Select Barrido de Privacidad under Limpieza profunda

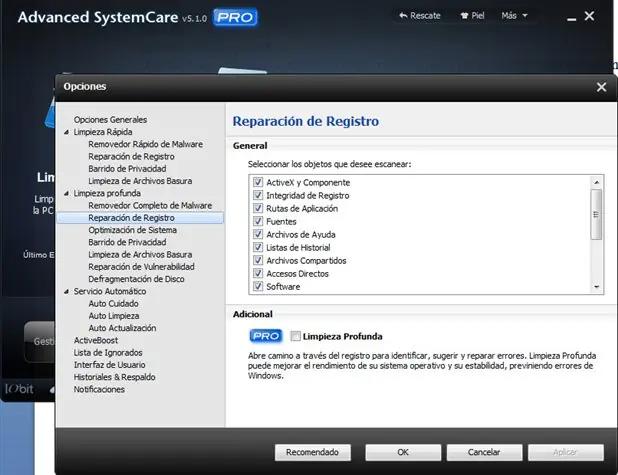point(127,242)
